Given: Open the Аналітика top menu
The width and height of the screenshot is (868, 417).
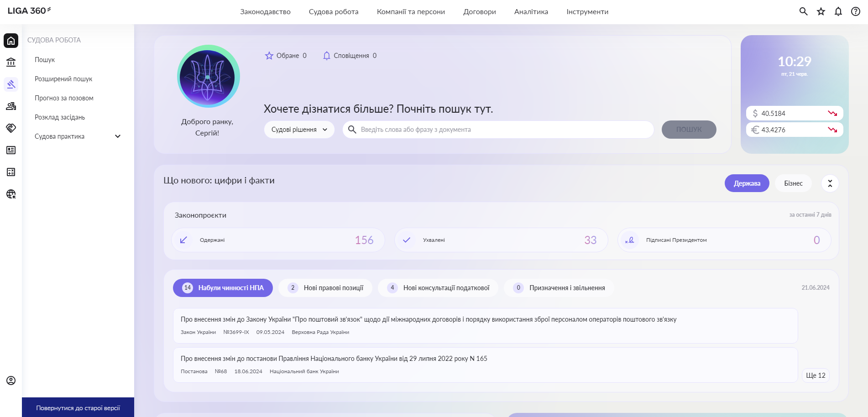Looking at the screenshot, I should point(531,12).
